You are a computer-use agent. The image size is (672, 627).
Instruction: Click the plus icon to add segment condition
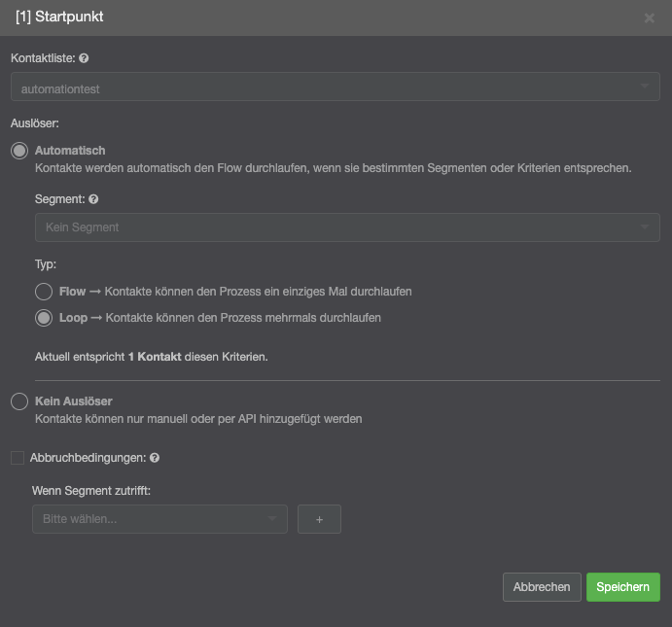(319, 519)
